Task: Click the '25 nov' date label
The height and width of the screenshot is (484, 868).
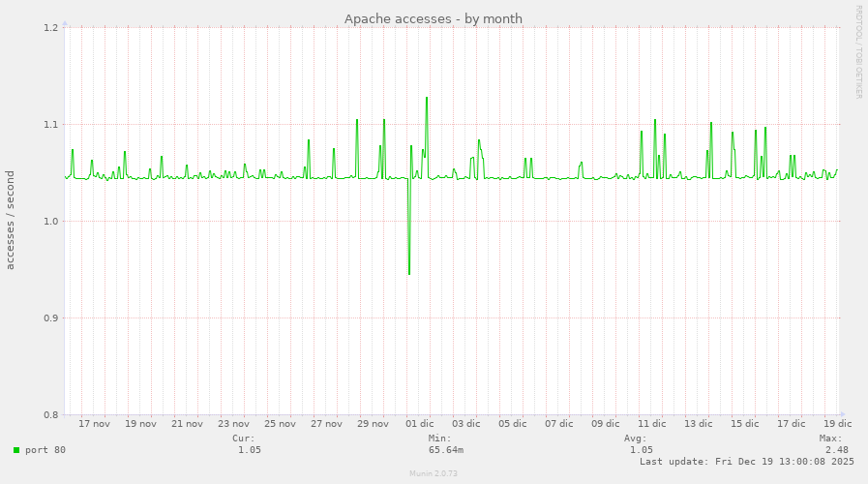Action: (280, 424)
